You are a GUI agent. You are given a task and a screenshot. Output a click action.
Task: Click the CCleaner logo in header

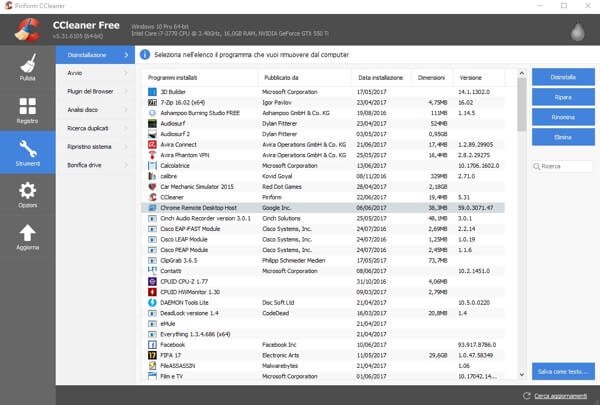(27, 29)
